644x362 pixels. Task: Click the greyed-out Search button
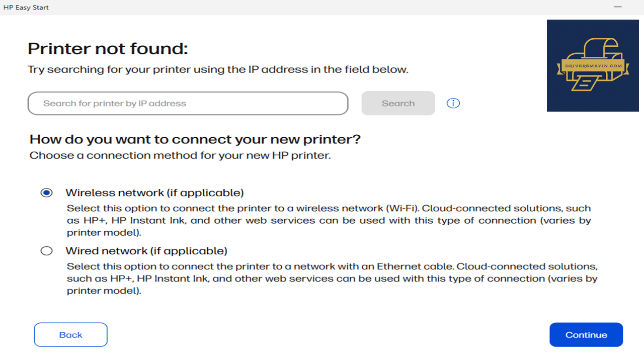[x=398, y=103]
